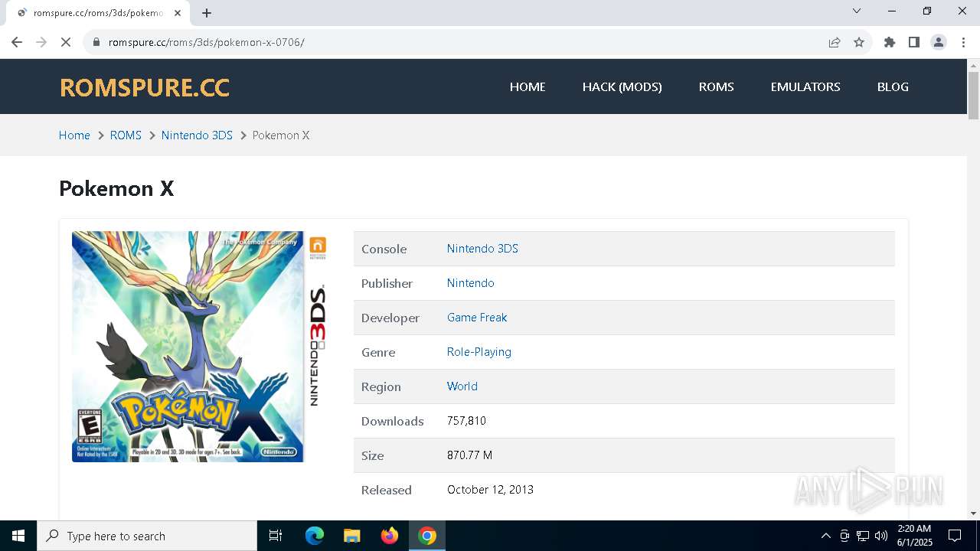
Task: Open the BLOG menu item
Action: (893, 86)
